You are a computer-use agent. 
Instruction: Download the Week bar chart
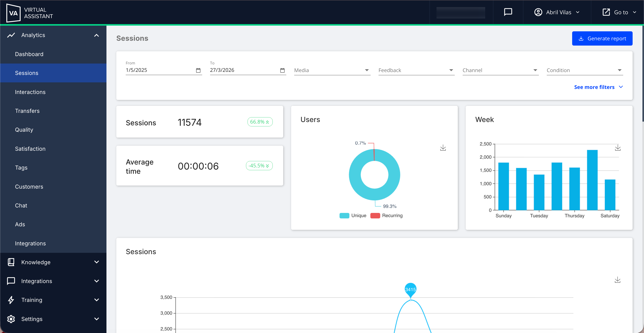(x=617, y=148)
